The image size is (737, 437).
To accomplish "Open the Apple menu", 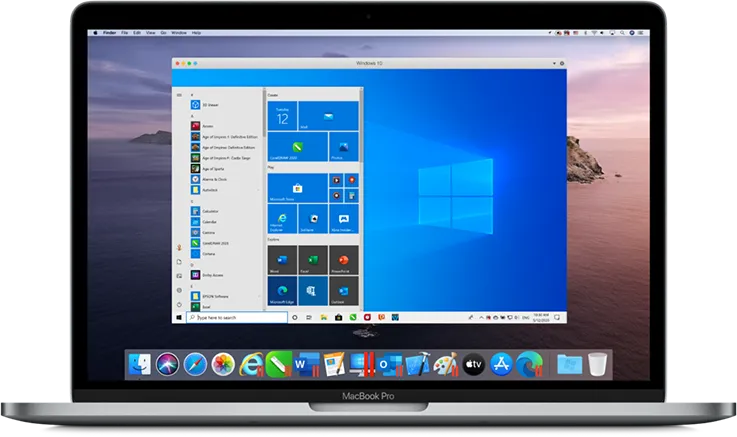I will tap(95, 33).
